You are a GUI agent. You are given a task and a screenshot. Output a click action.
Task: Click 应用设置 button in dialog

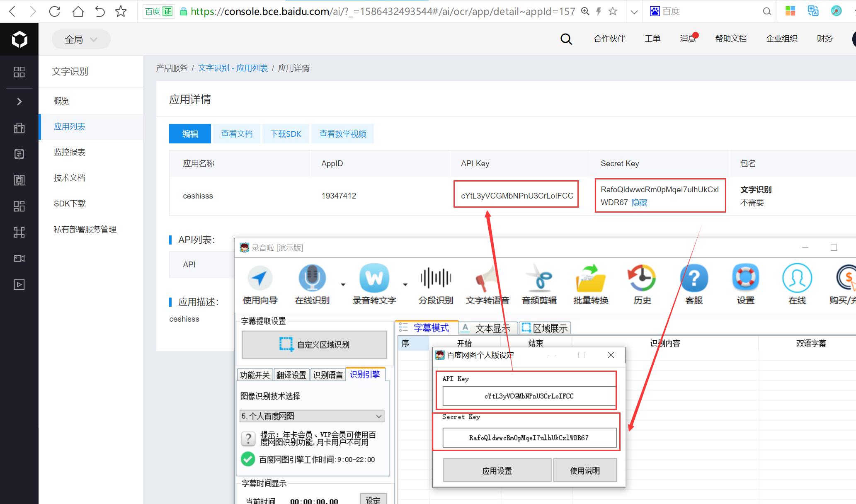[x=497, y=470]
